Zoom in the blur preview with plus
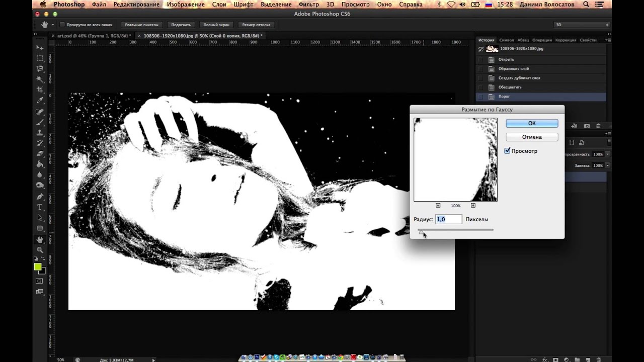Viewport: 644px width, 362px height. 473,206
